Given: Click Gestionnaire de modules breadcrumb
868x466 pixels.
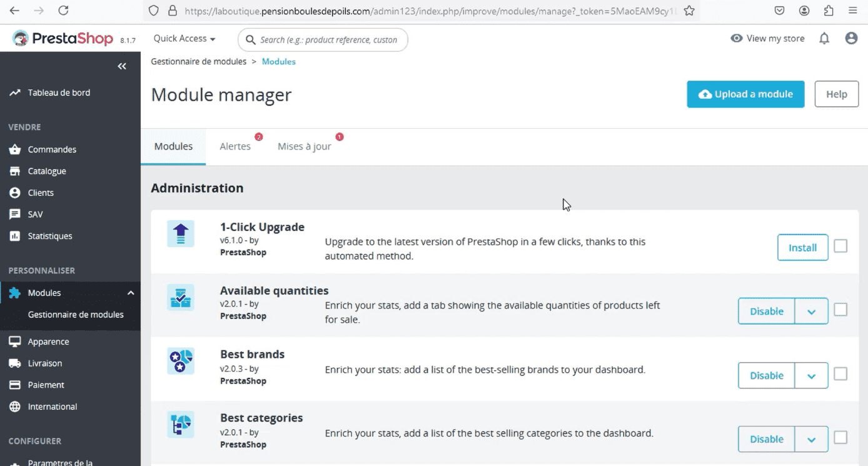Looking at the screenshot, I should tap(199, 61).
